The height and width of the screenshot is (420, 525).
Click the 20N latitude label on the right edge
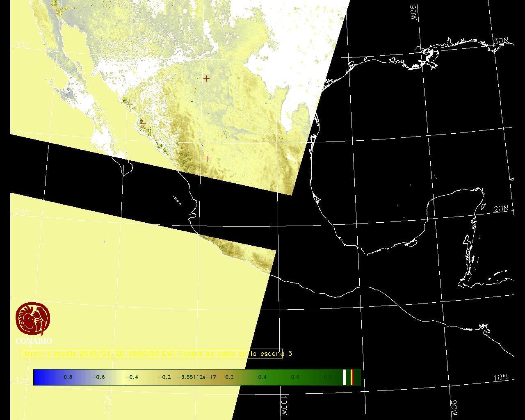click(x=501, y=209)
